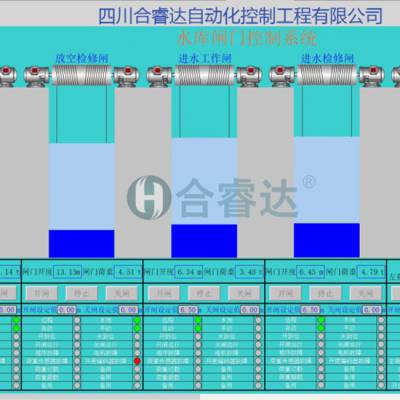This screenshot has width=400, height=400.
Task: Edit 放空检修闸 close-gate setpoint 0.00 field
Action: tap(128, 310)
